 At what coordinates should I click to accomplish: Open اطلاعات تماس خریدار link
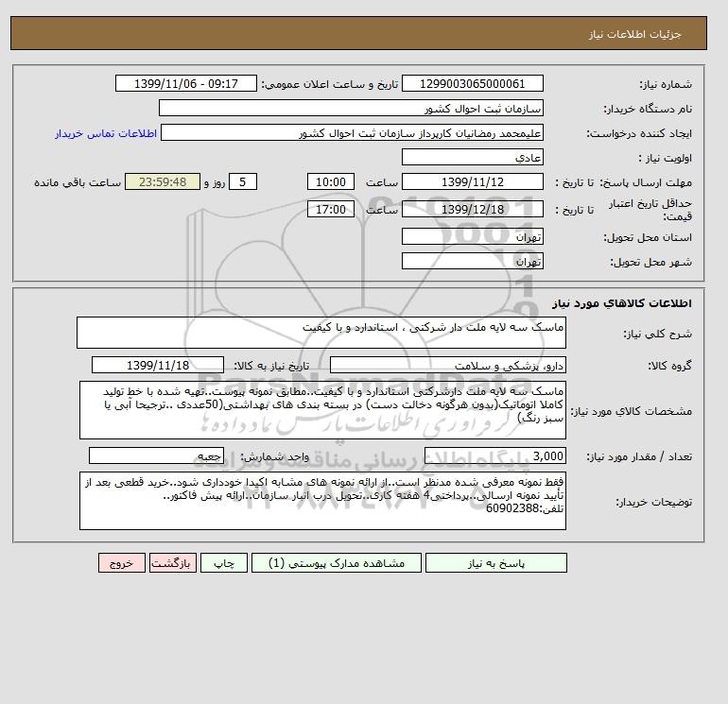(x=106, y=133)
